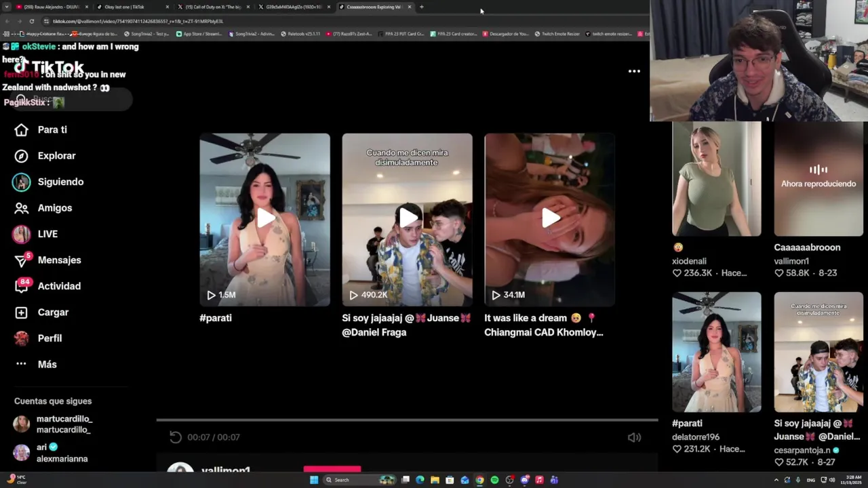
Task: Like cesarpantoja.n's video heart 52.7K
Action: click(x=779, y=462)
